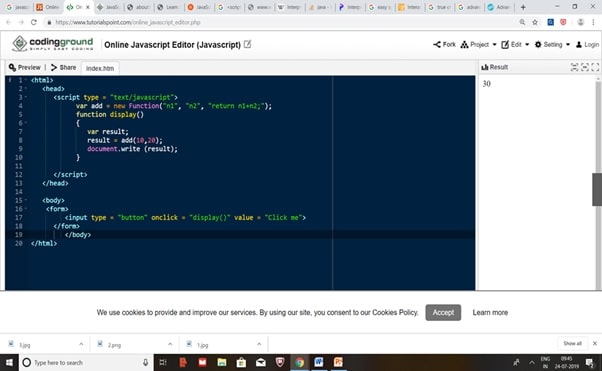The width and height of the screenshot is (602, 371).
Task: Open the Setting dropdown menu
Action: (552, 44)
